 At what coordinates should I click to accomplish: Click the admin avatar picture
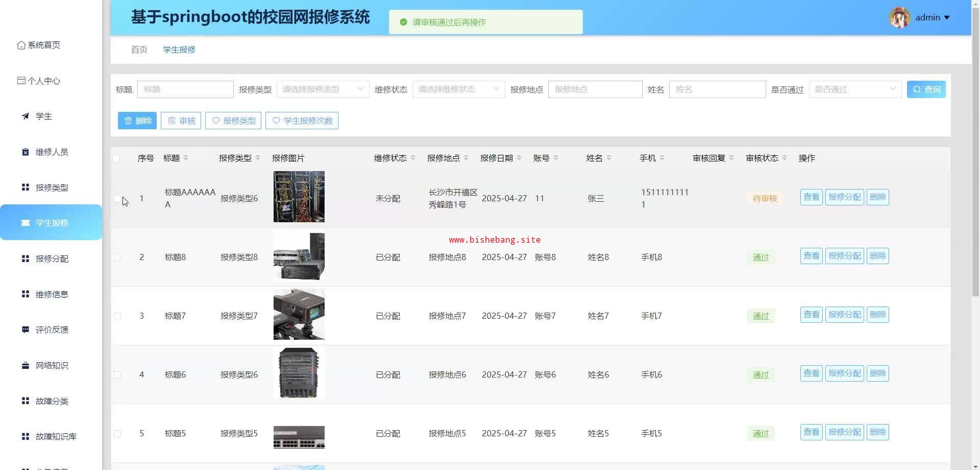[x=900, y=17]
